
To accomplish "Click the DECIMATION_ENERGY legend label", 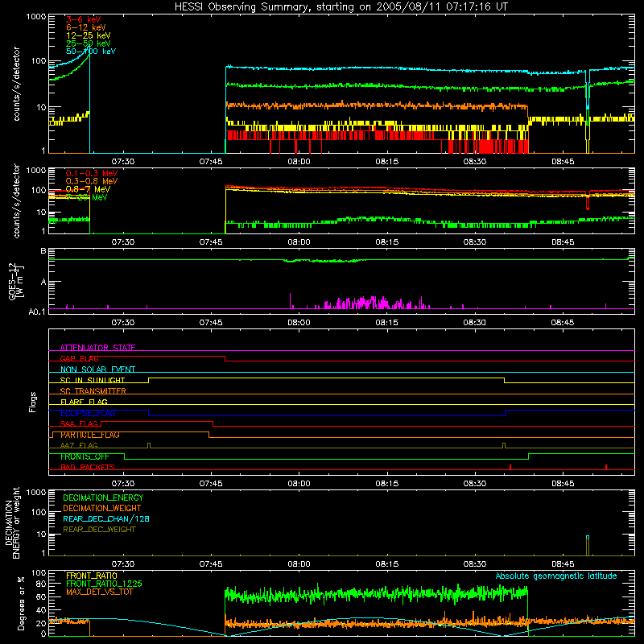I will pos(103,497).
